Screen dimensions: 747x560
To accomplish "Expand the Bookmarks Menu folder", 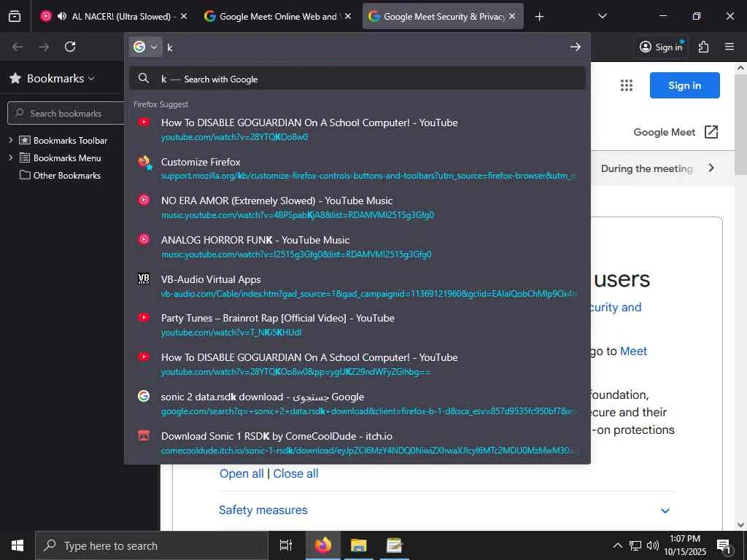I will [x=10, y=157].
